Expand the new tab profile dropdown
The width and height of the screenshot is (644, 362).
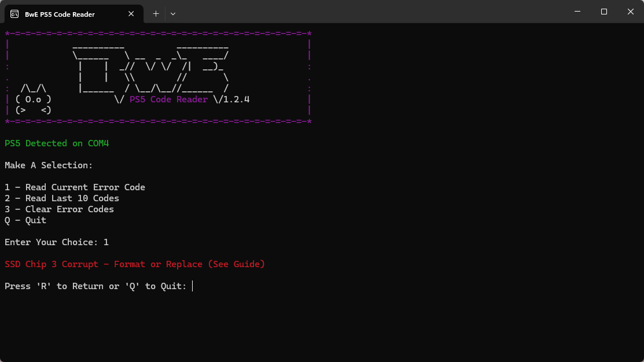(173, 14)
